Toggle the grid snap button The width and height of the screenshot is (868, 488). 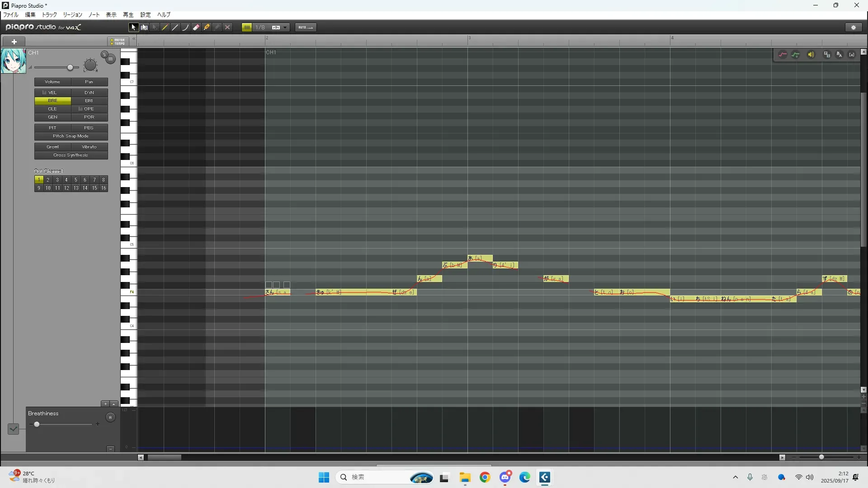[x=247, y=28]
